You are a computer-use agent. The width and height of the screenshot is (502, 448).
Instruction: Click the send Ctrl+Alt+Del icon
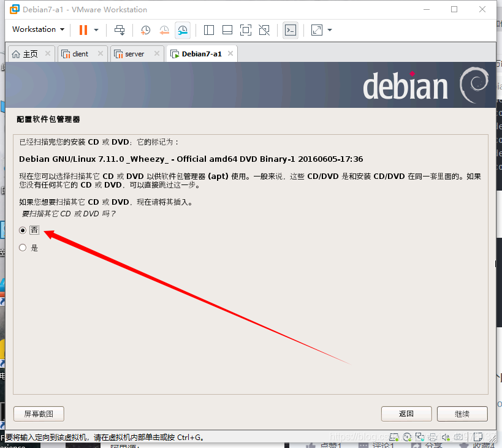(x=120, y=30)
